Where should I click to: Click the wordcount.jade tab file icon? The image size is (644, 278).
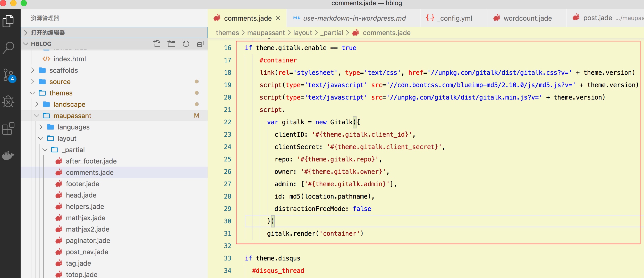point(497,18)
